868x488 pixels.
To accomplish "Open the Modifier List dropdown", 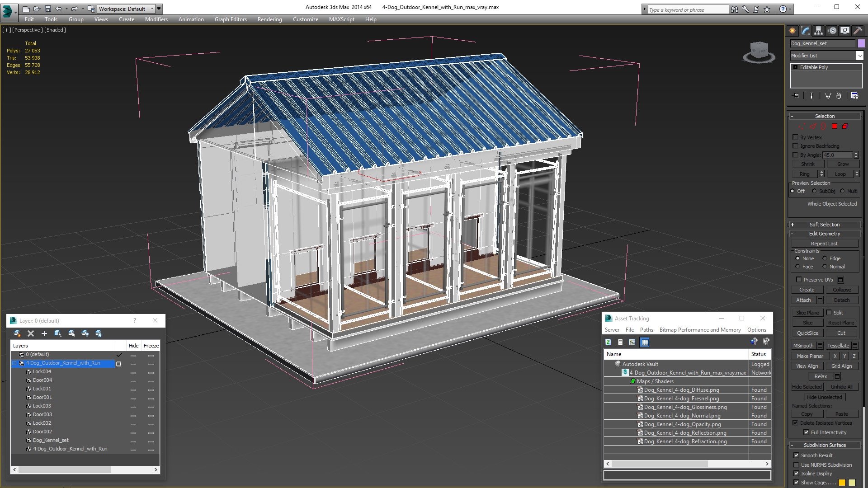I will pos(859,56).
